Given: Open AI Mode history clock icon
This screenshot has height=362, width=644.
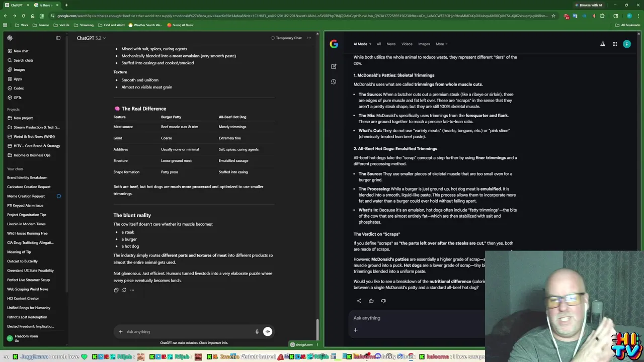Looking at the screenshot, I should [x=334, y=81].
